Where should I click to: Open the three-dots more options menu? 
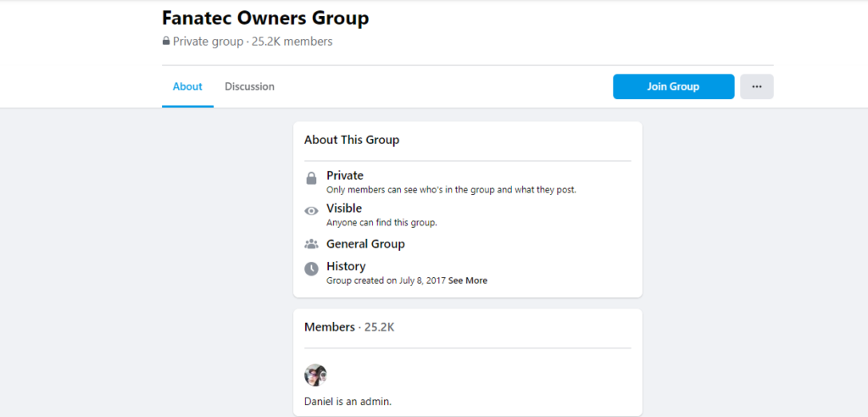[756, 86]
